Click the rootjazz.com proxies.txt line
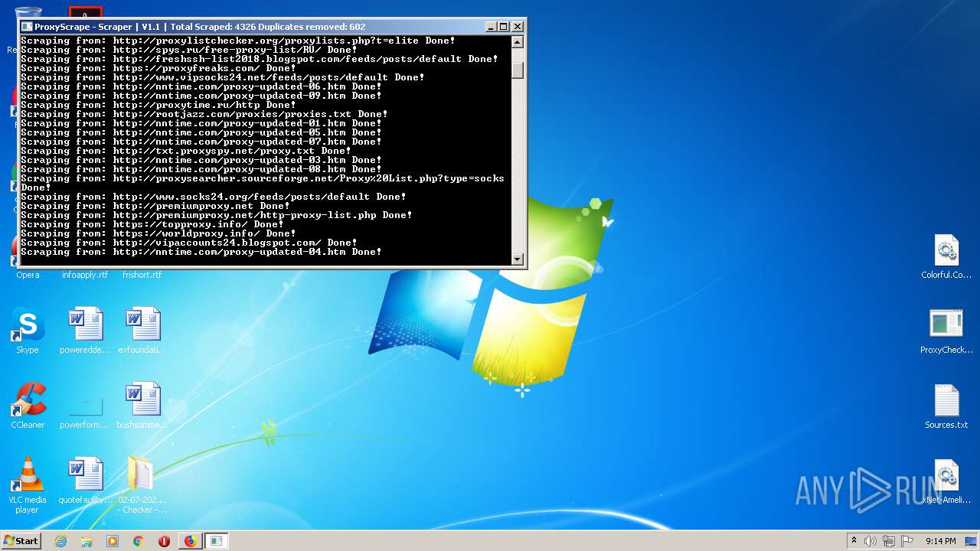This screenshot has width=980, height=551. coord(204,114)
